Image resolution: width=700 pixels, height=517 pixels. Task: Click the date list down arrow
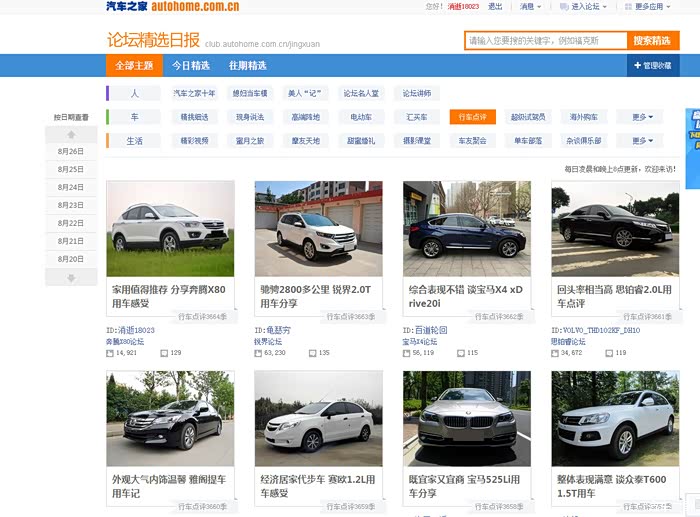click(71, 277)
